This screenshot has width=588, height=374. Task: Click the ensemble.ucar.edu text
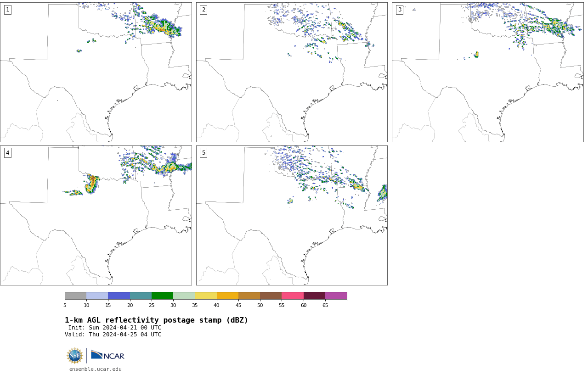point(96,369)
